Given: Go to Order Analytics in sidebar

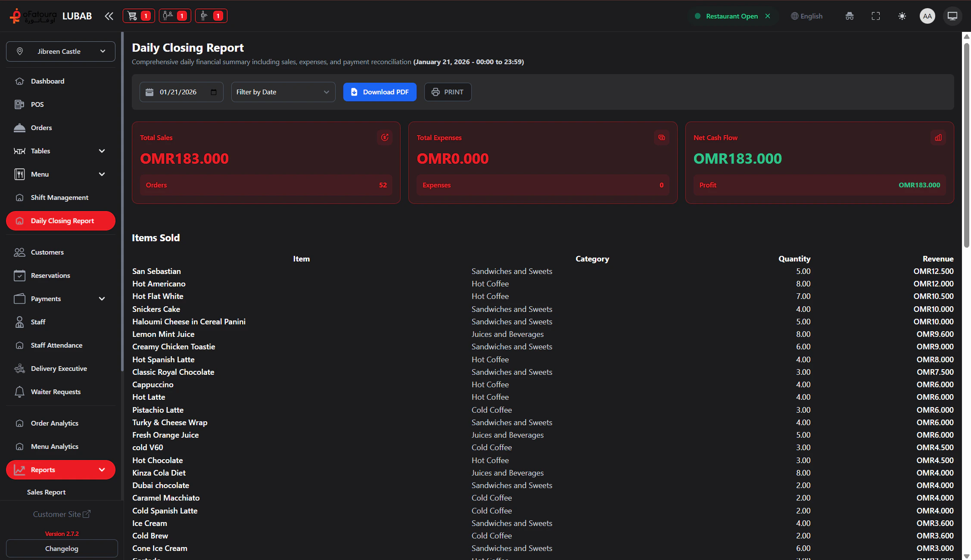Looking at the screenshot, I should pos(55,423).
